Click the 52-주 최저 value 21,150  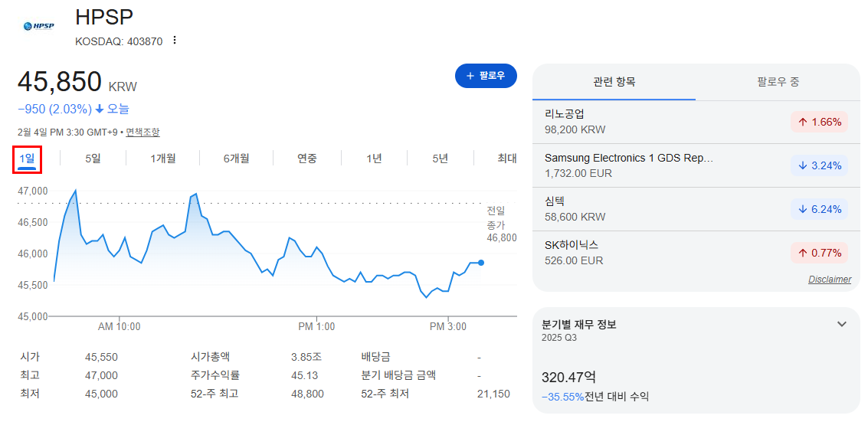coord(493,394)
